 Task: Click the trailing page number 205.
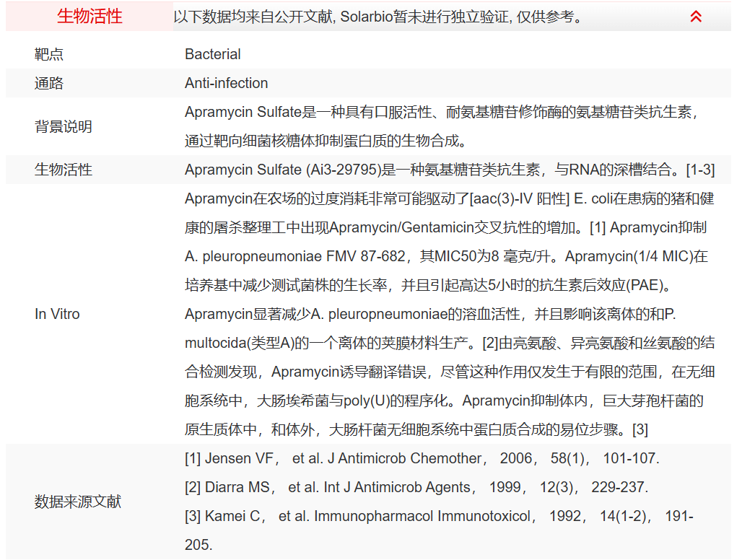pos(198,545)
